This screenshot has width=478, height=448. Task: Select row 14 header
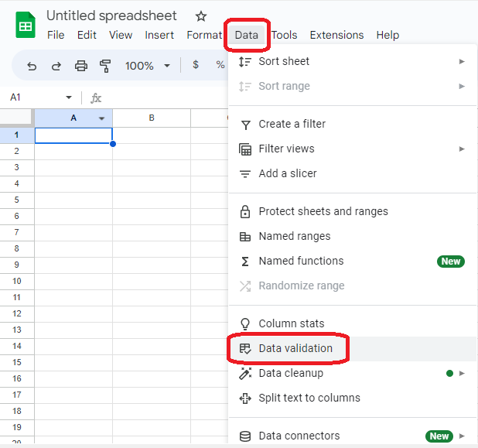coord(17,346)
